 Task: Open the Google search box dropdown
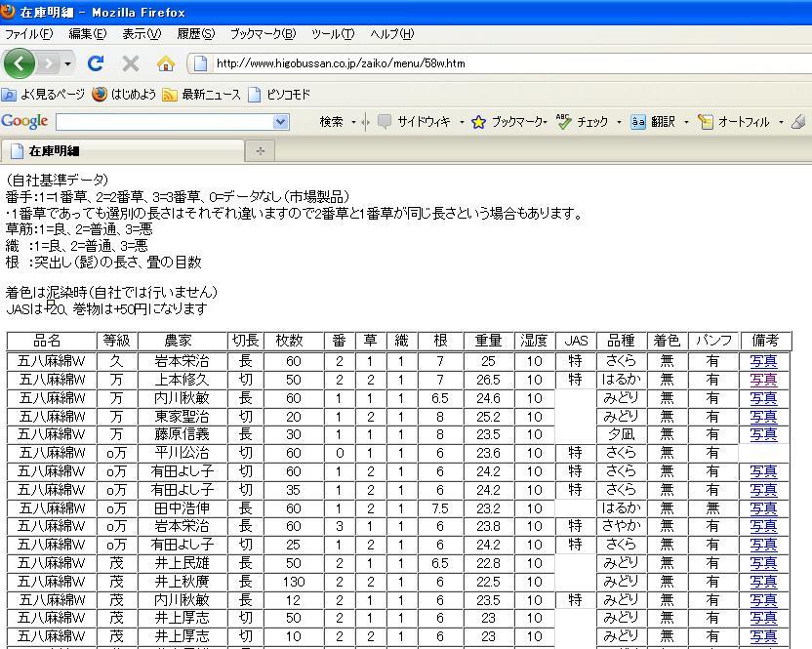pos(281,122)
